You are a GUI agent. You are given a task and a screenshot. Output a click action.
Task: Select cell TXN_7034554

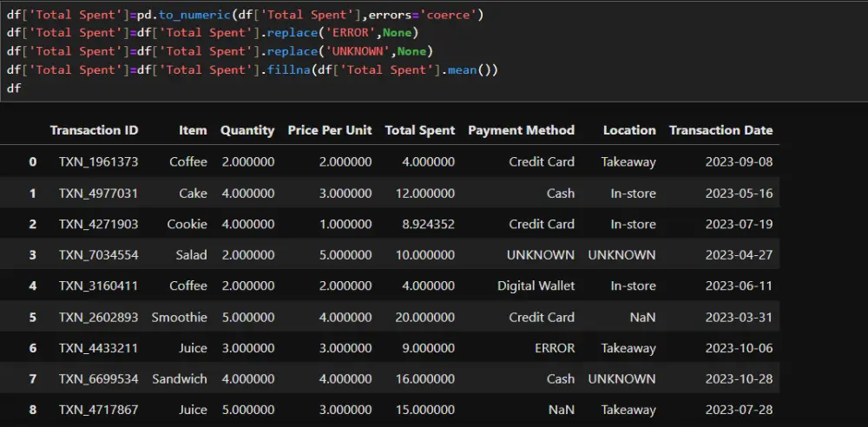coord(99,255)
